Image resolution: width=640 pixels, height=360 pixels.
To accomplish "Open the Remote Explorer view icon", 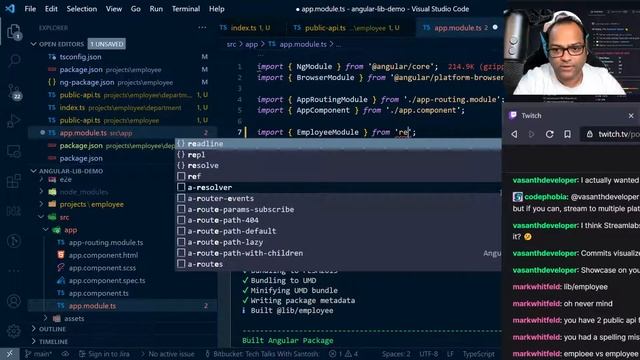I will [13, 151].
